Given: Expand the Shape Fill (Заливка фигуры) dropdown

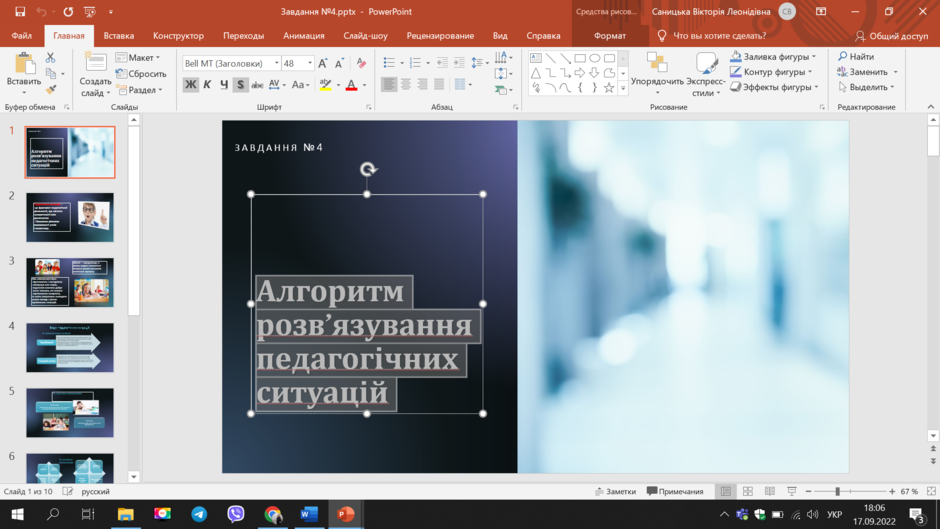Looking at the screenshot, I should tap(814, 56).
